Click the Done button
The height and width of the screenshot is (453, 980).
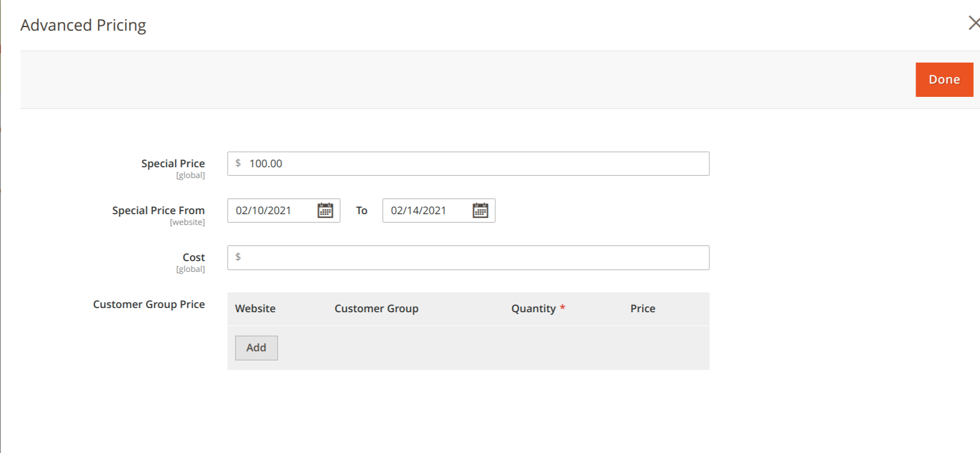(944, 79)
